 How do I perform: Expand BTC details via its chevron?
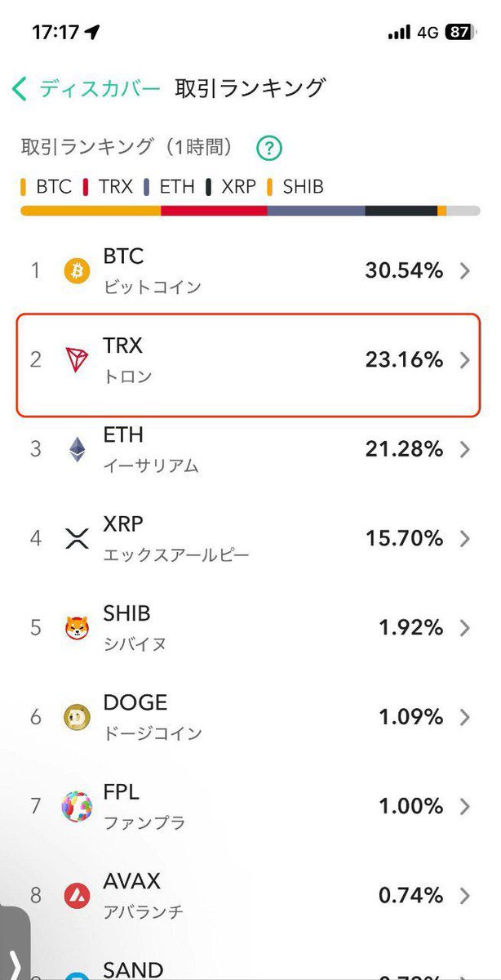(465, 271)
